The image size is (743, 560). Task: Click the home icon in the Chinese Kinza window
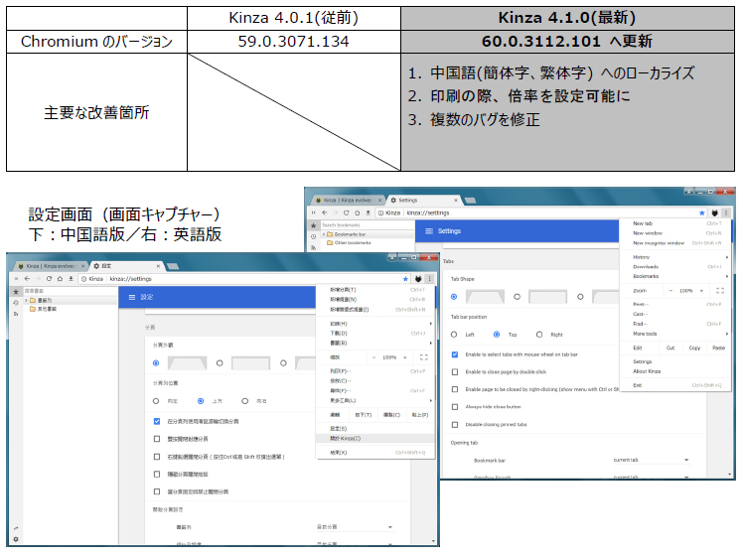[60, 279]
